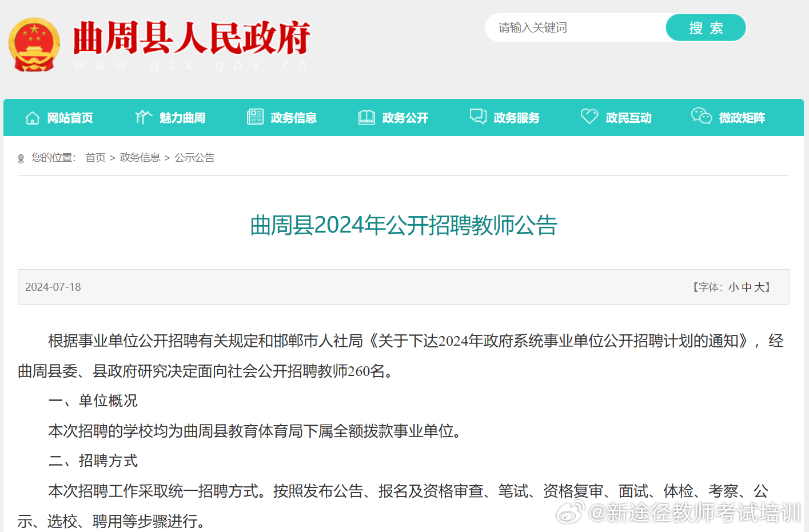This screenshot has width=809, height=532.
Task: Click the heart icon beside 政民互动
Action: (589, 116)
